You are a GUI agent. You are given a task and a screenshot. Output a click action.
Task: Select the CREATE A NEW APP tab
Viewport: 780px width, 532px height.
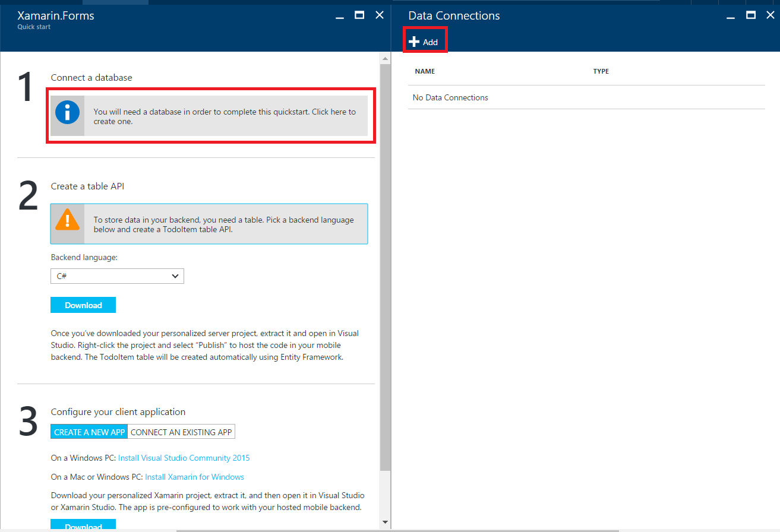click(89, 432)
